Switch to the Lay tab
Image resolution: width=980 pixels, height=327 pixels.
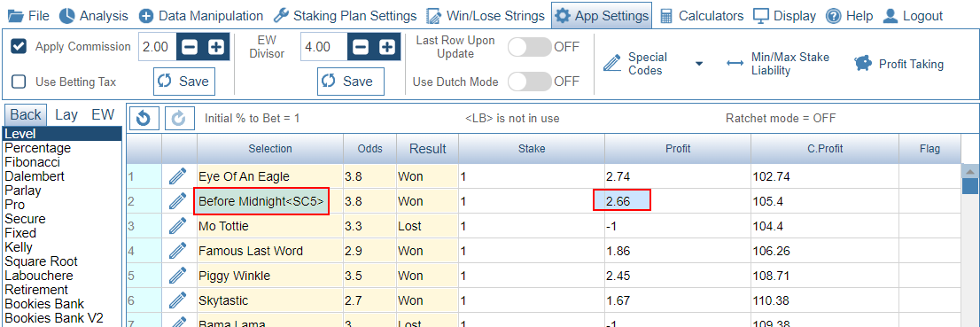pyautogui.click(x=66, y=114)
